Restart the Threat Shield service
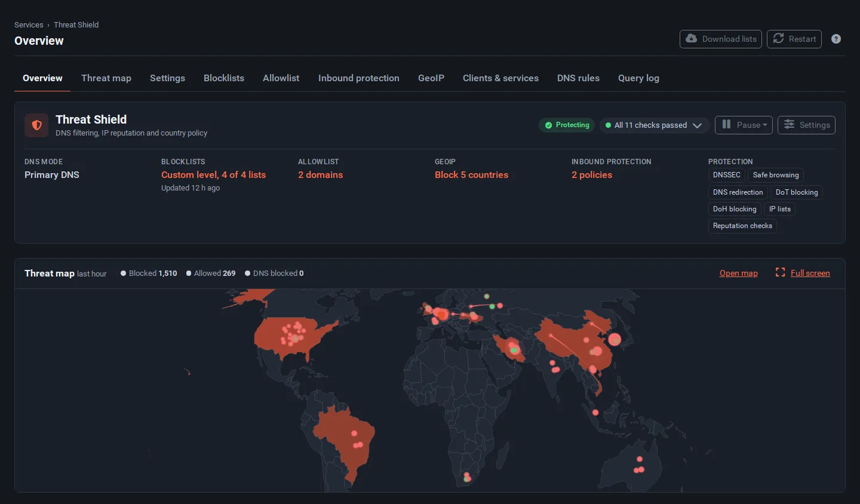This screenshot has width=860, height=504. coord(794,39)
